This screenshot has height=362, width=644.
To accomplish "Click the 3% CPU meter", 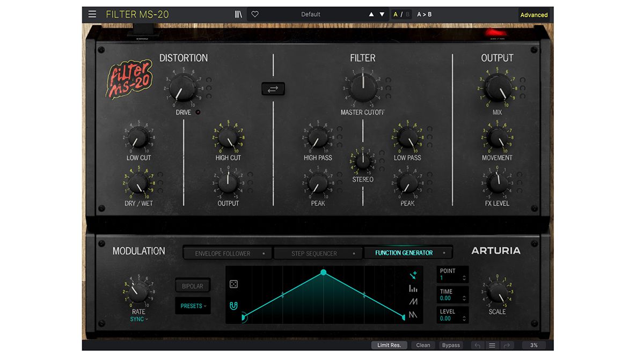I will pos(534,345).
